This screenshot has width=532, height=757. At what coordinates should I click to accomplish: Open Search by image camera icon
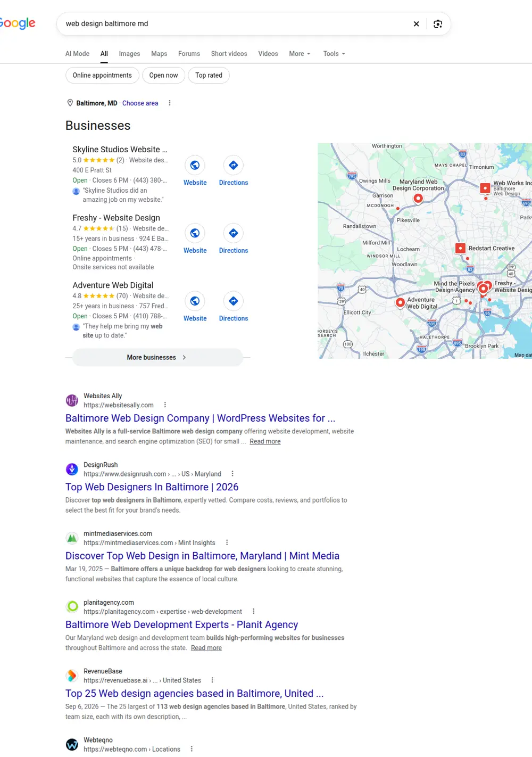(438, 24)
